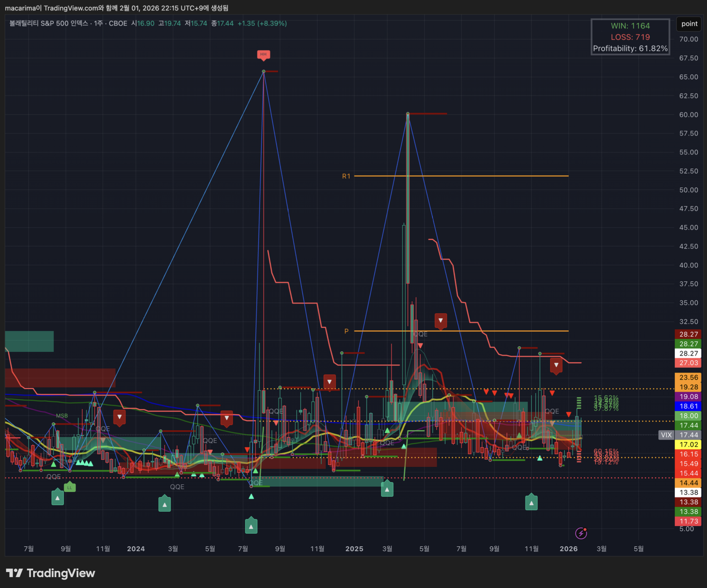Click the 11.73 price tag at bottom
This screenshot has width=707, height=588.
(x=688, y=521)
